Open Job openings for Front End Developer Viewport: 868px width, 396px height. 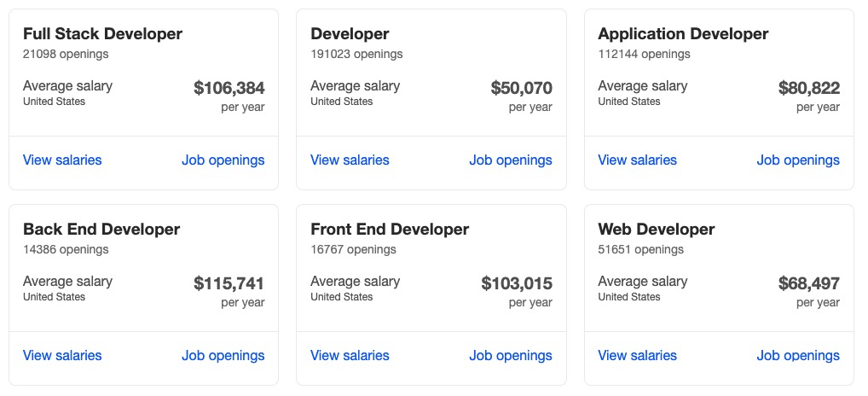(511, 356)
